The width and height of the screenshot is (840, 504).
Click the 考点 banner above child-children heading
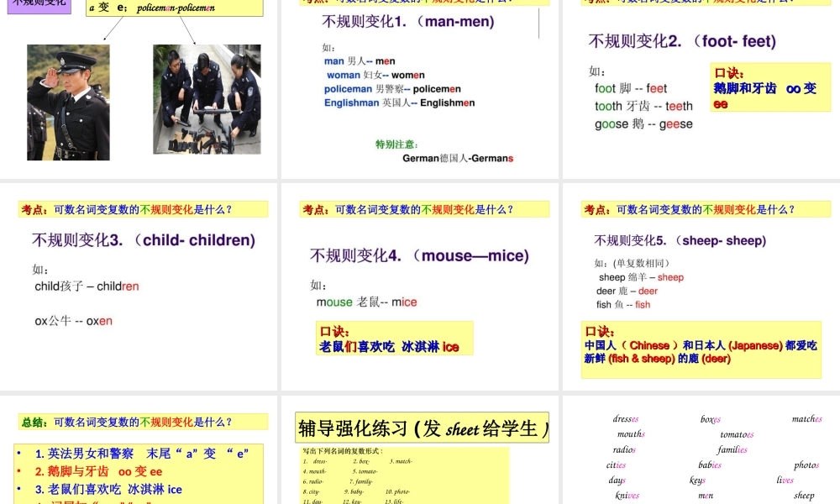pyautogui.click(x=143, y=209)
